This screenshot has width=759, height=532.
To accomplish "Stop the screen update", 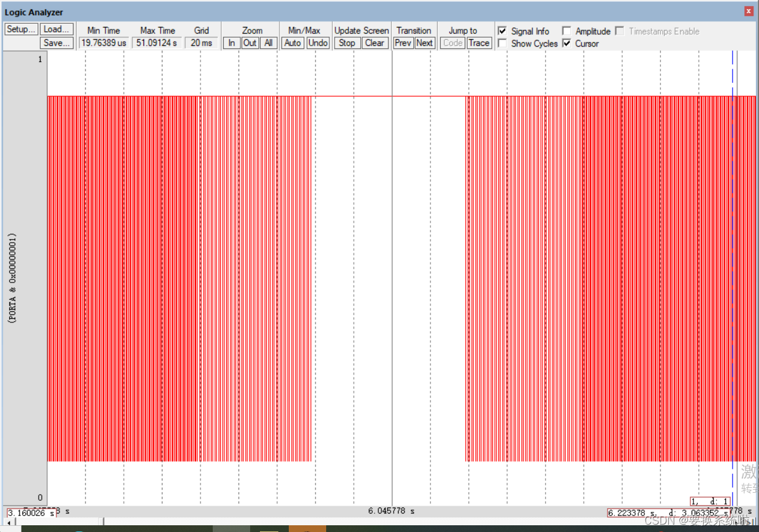I will [x=347, y=43].
